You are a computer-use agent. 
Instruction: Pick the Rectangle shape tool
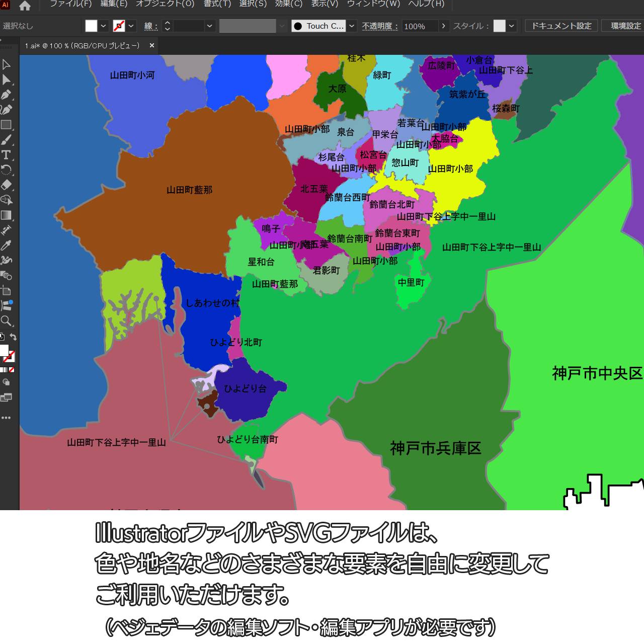(x=7, y=125)
